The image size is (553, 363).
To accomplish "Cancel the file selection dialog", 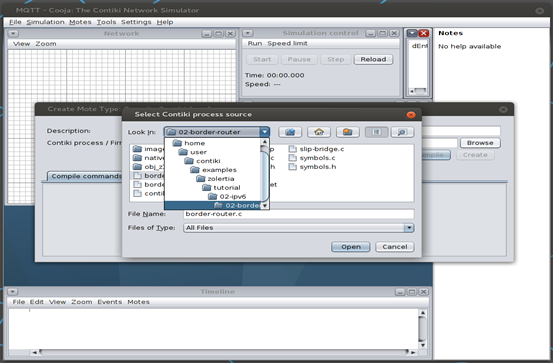I will click(x=395, y=247).
